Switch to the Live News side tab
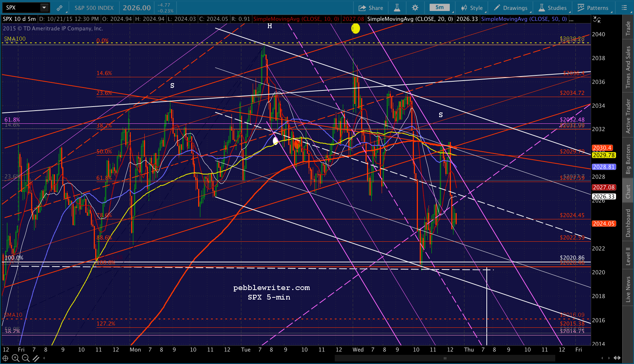Viewport: 634px width, 364px height. click(x=628, y=289)
